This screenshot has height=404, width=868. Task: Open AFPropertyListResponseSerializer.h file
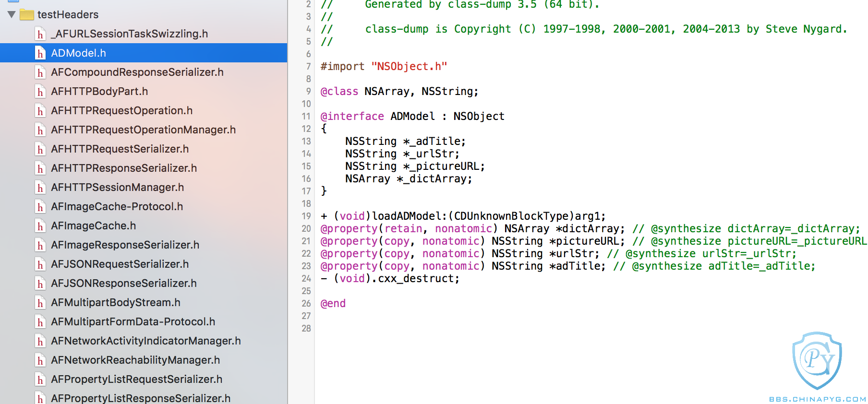coord(141,398)
